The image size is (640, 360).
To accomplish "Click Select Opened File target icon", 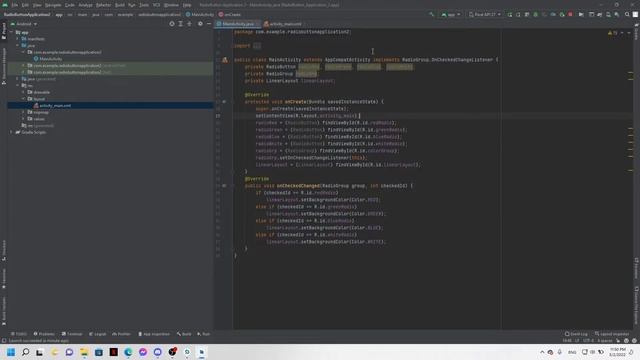I will coord(172,24).
